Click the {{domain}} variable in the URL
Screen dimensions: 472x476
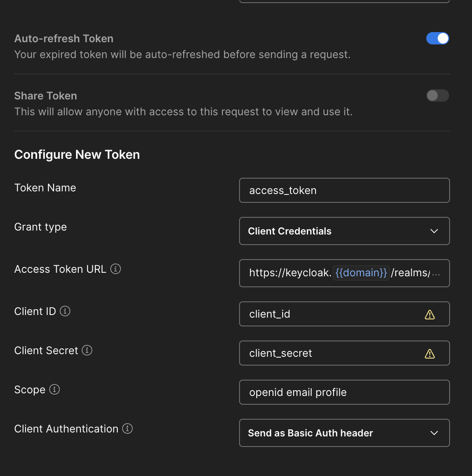361,273
